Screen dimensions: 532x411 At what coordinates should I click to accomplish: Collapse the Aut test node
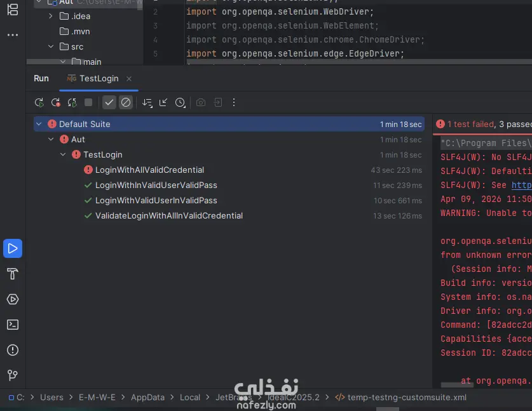(x=51, y=139)
